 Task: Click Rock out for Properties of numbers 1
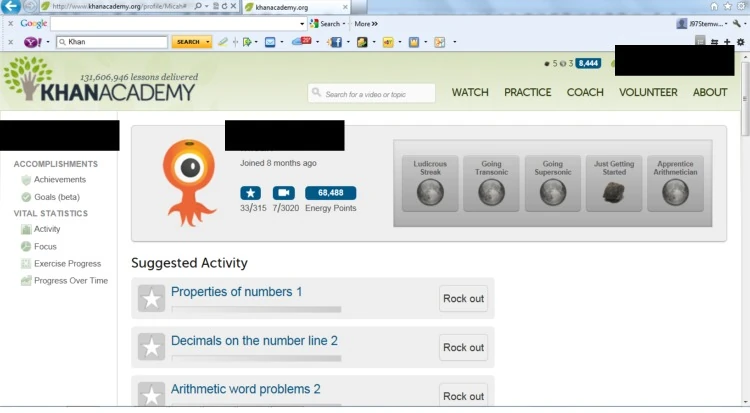pos(463,299)
